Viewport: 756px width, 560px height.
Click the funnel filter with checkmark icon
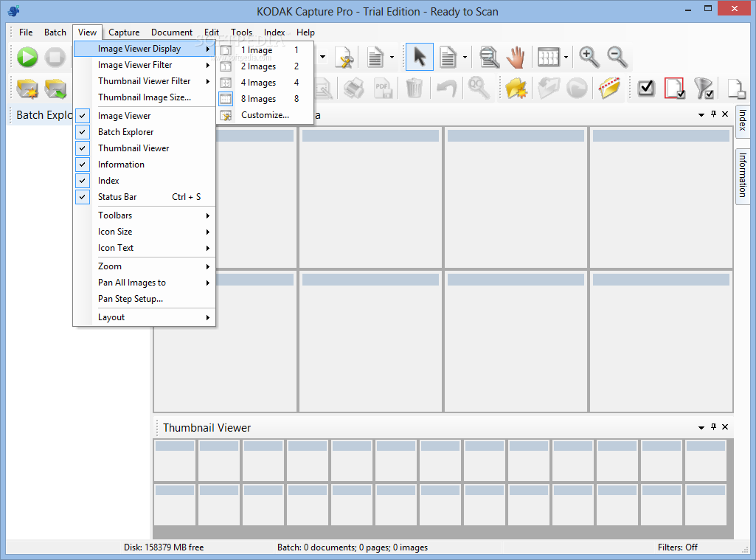pyautogui.click(x=704, y=89)
